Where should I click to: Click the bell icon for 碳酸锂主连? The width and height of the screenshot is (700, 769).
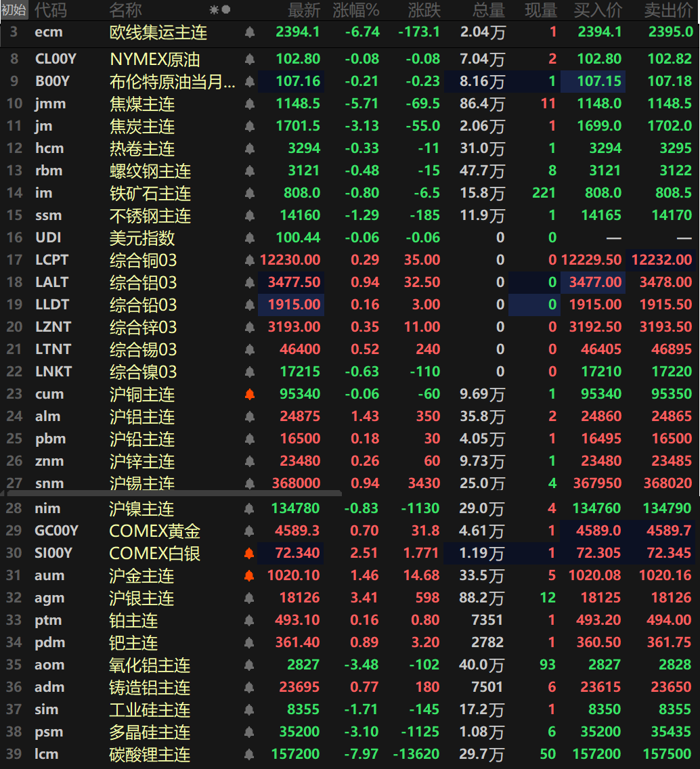[x=249, y=754]
